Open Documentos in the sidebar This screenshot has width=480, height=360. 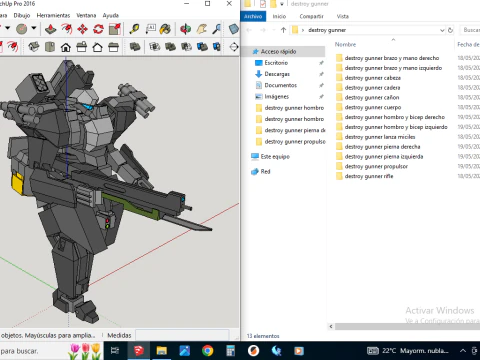280,85
